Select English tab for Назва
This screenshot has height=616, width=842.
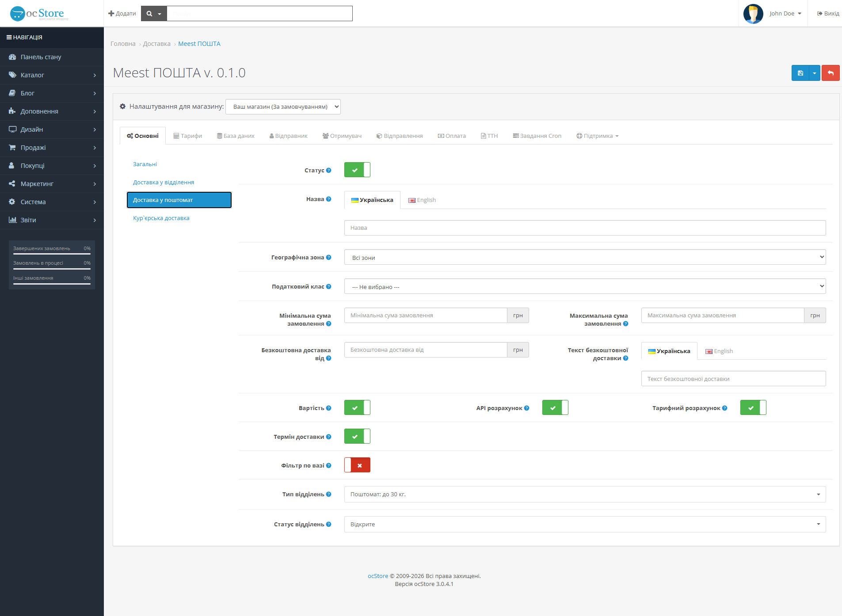point(422,200)
